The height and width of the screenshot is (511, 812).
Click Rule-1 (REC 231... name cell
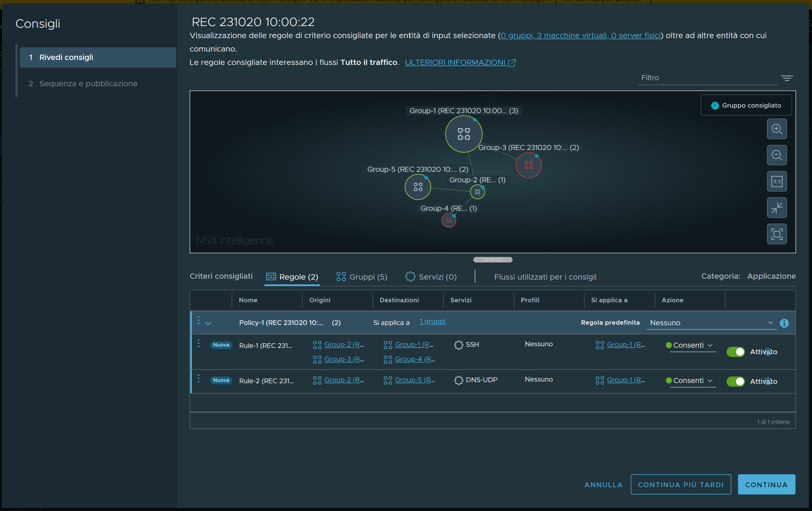coord(266,346)
